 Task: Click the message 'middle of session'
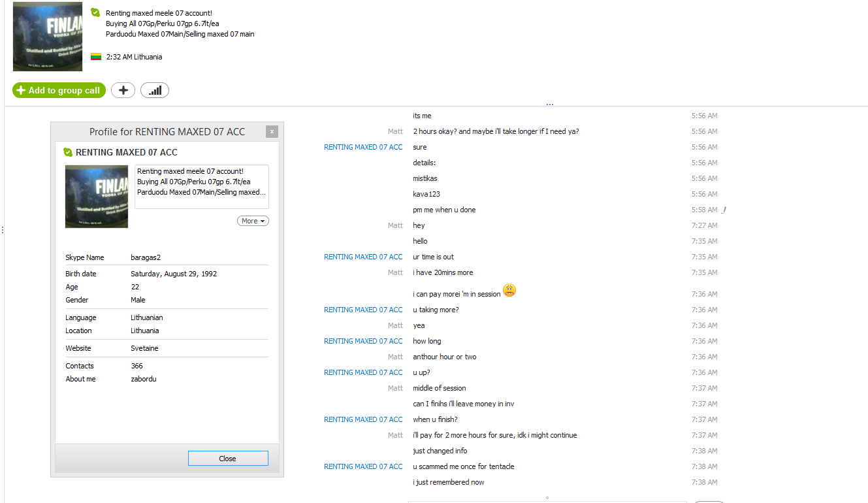point(440,388)
